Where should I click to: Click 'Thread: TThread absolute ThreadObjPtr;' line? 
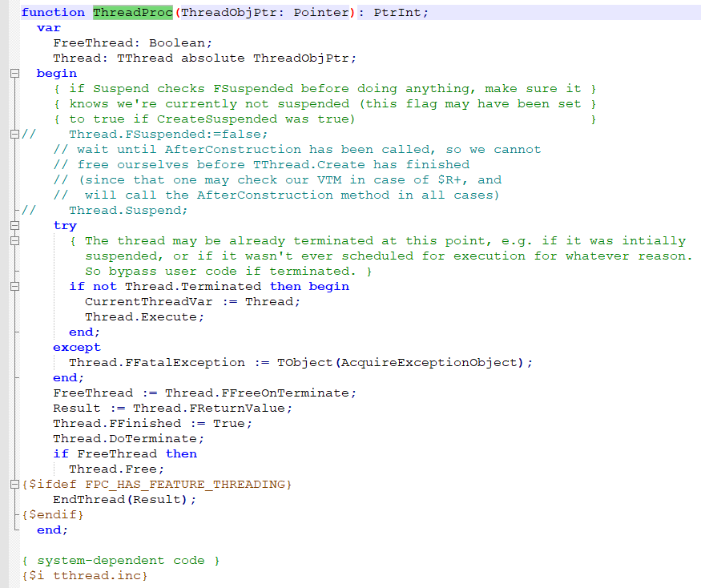point(205,58)
